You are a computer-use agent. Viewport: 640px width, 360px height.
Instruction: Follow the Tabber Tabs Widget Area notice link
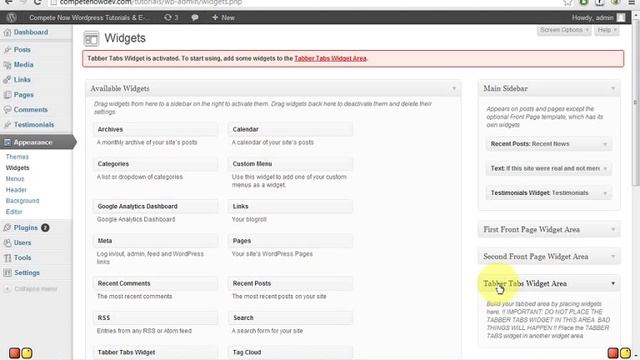(x=330, y=58)
